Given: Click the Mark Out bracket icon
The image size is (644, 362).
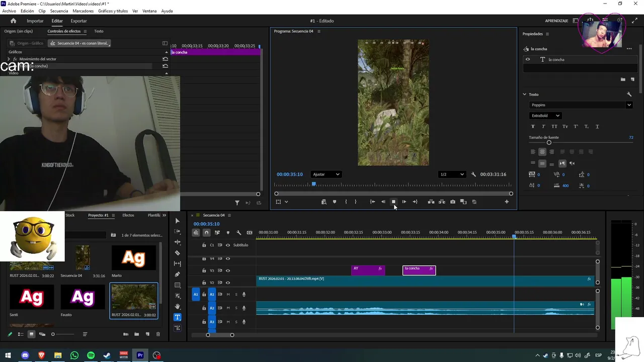Looking at the screenshot, I should (x=355, y=202).
